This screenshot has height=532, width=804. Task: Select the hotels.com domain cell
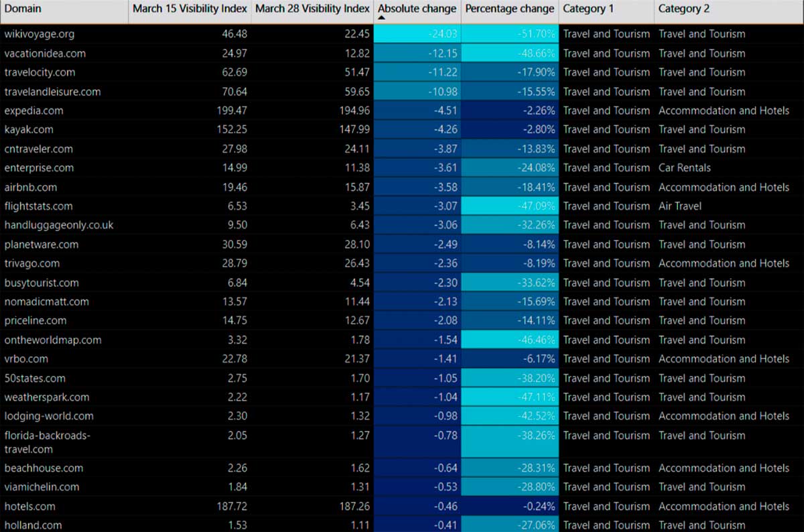click(64, 507)
